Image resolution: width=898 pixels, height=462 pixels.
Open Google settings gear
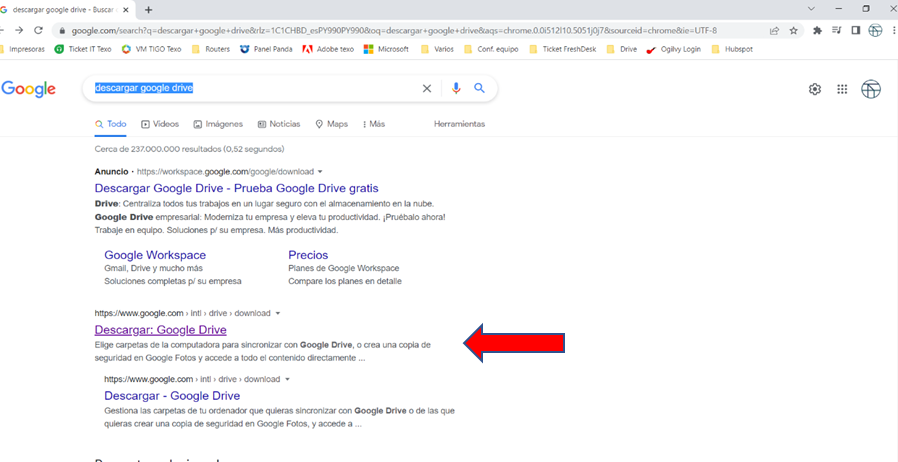click(814, 89)
